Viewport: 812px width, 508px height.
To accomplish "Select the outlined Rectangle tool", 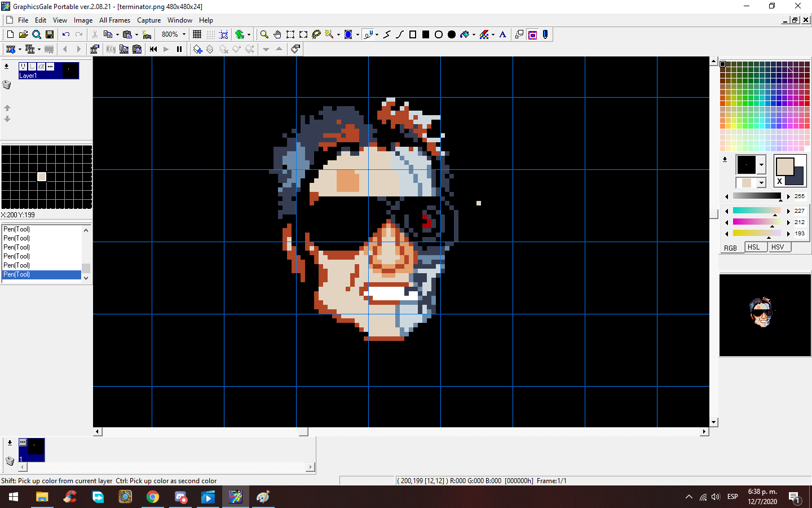I will (413, 34).
